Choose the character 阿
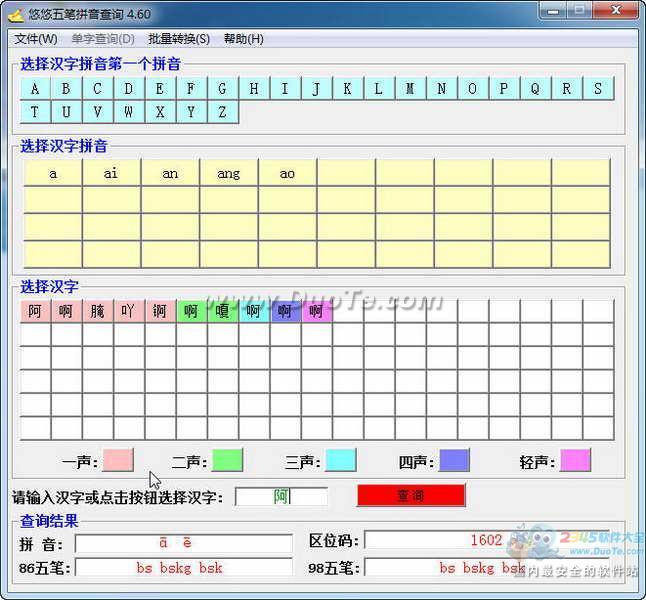Screen dimensions: 646x600 35,311
